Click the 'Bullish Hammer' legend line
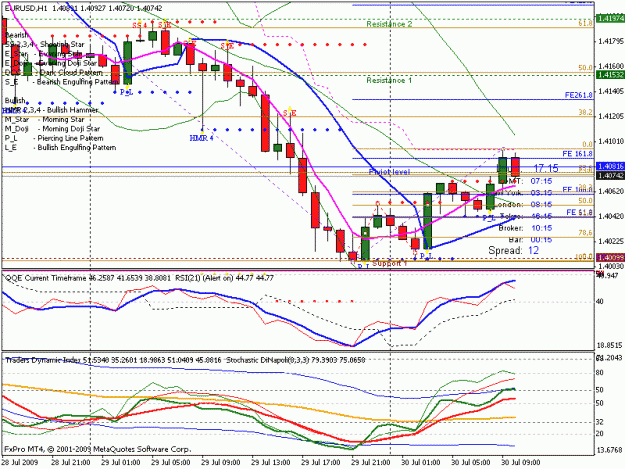 pos(51,110)
